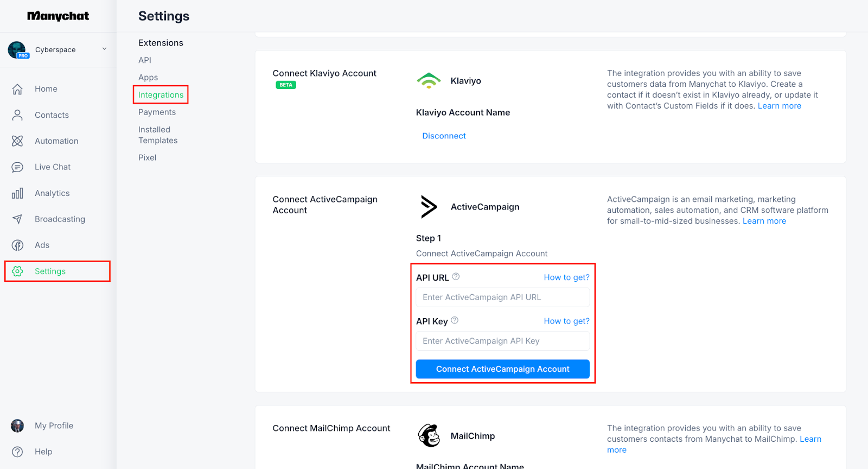Open Analytics in sidebar
Image resolution: width=868 pixels, height=469 pixels.
click(x=52, y=193)
